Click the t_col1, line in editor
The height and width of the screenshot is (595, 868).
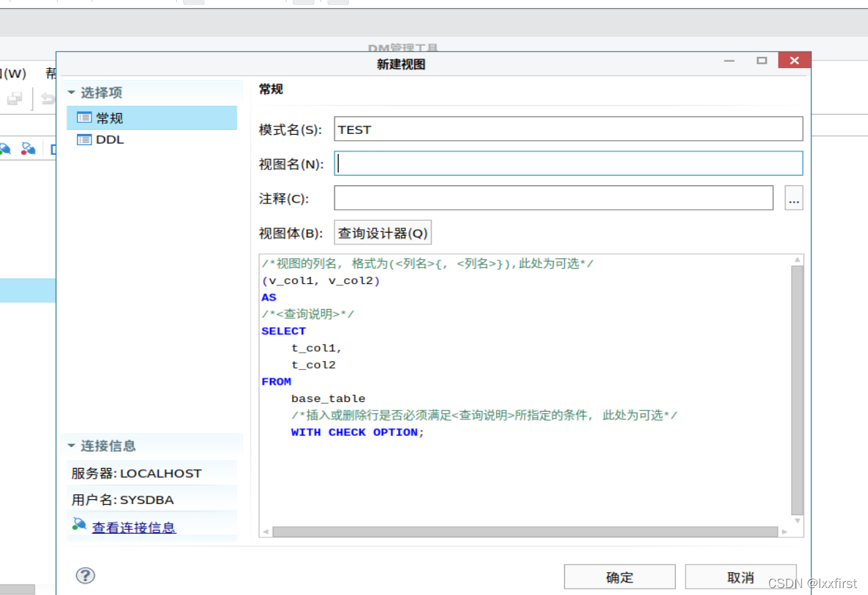(317, 348)
